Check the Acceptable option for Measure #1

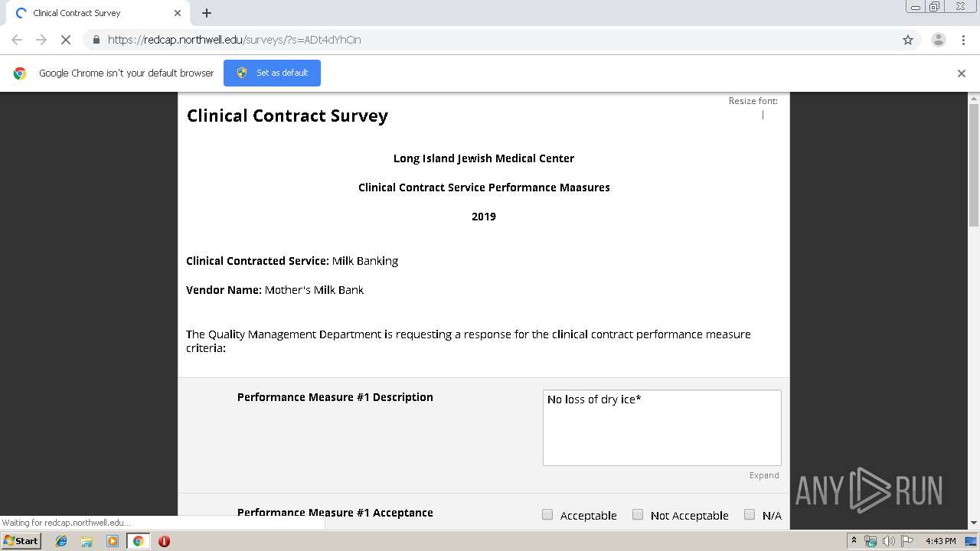pyautogui.click(x=547, y=514)
